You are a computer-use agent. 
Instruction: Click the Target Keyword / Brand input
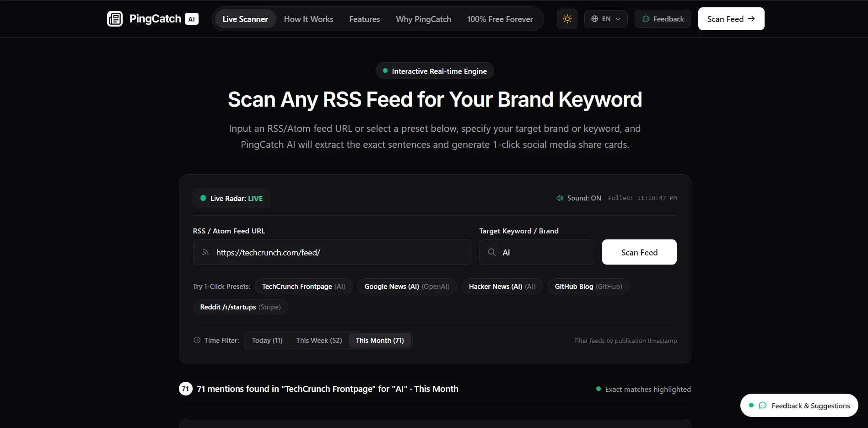(537, 252)
